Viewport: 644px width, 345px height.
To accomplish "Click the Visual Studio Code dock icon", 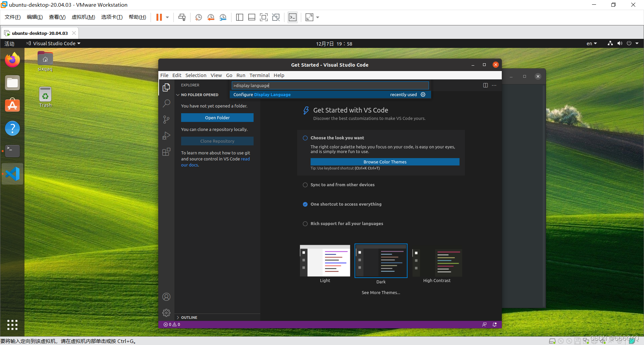I will click(12, 174).
